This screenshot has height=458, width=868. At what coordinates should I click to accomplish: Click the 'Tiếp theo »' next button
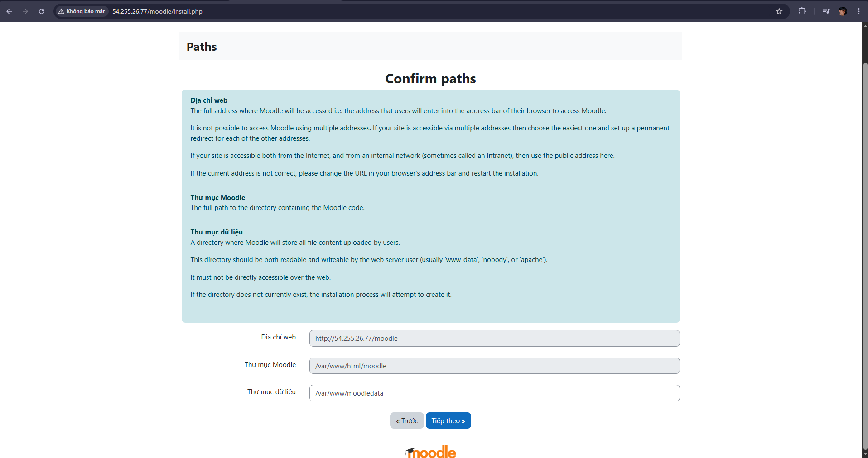(448, 420)
